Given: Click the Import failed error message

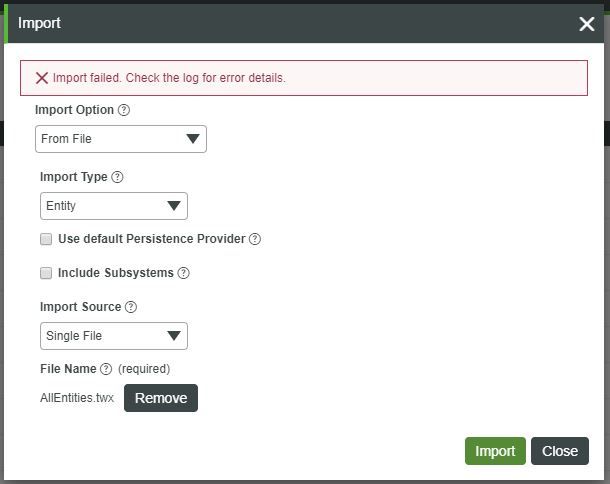Looking at the screenshot, I should coord(169,78).
